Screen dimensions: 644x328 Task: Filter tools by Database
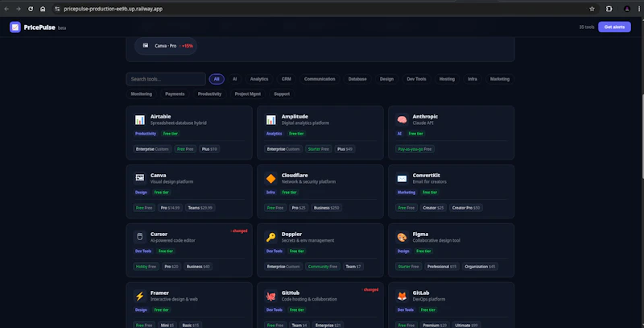(357, 79)
